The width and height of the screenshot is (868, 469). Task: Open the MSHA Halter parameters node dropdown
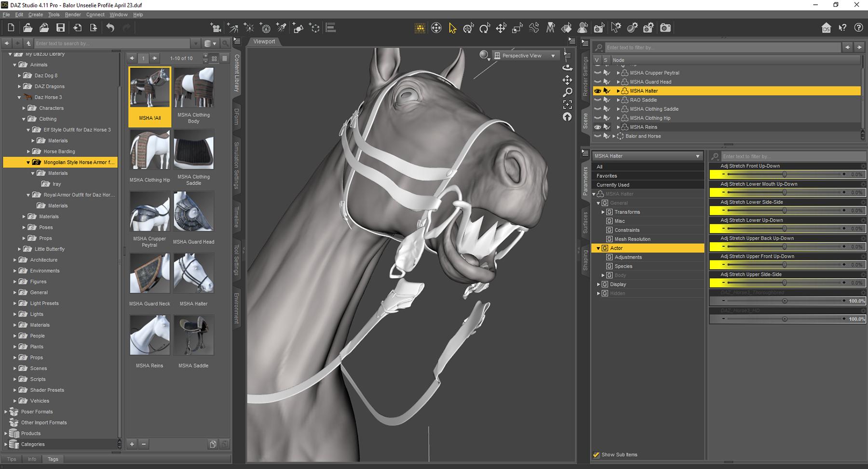(x=648, y=156)
